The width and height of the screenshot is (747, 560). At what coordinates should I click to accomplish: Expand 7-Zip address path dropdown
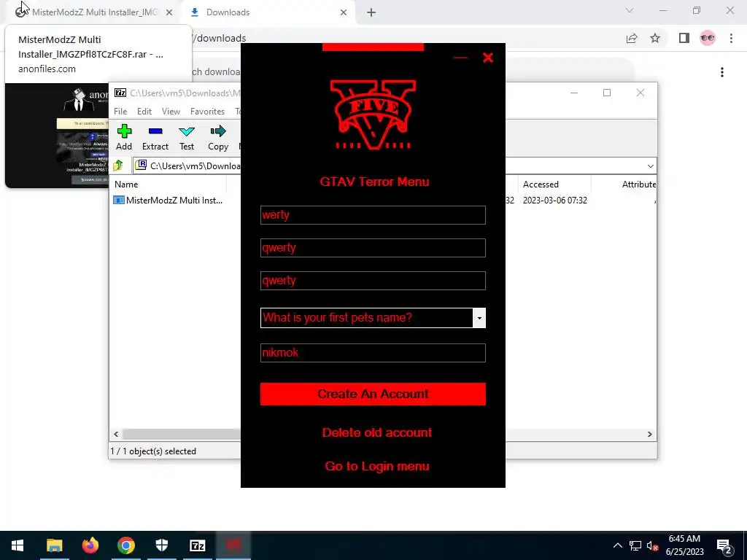[650, 166]
